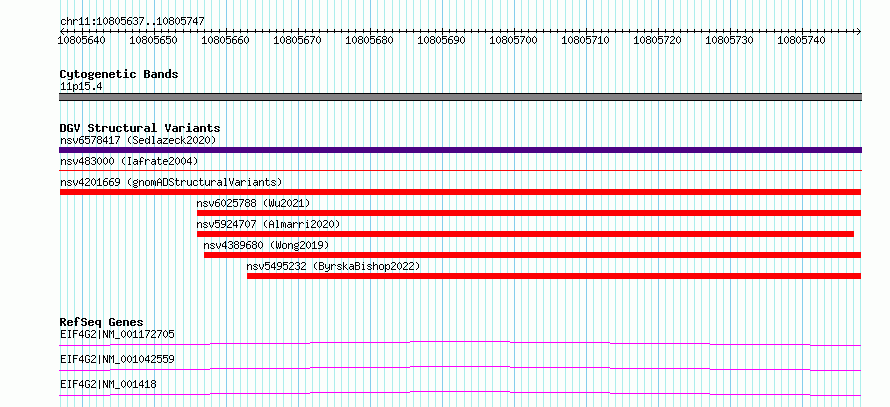The image size is (890, 407).
Task: Click ruler position 10805680
Action: click(370, 40)
